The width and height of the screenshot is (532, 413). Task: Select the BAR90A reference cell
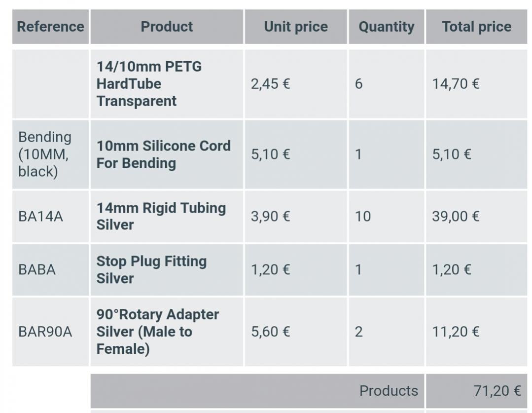[x=51, y=332]
